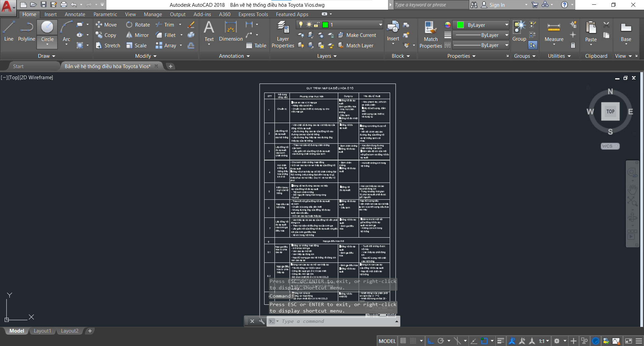Expand the Layers panel
This screenshot has height=346, width=644.
pyautogui.click(x=327, y=56)
